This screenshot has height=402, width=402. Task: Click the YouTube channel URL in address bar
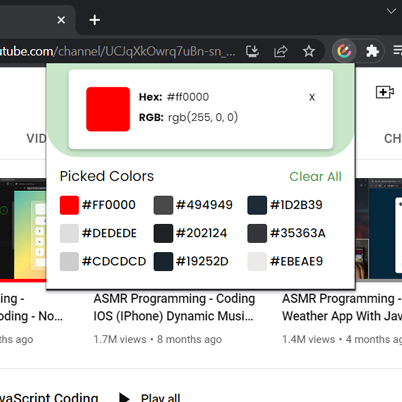click(x=118, y=51)
